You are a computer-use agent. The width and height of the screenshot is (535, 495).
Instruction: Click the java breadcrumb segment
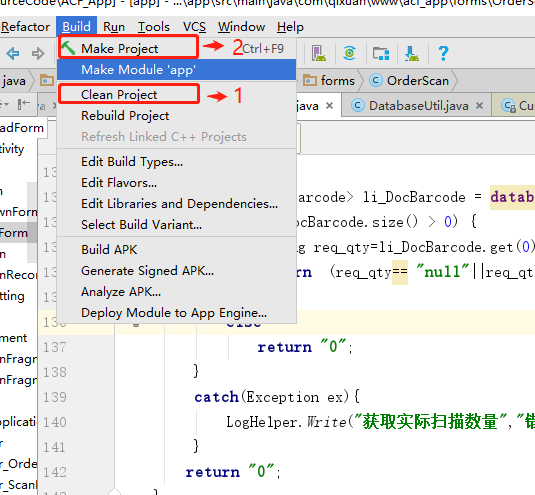click(14, 81)
